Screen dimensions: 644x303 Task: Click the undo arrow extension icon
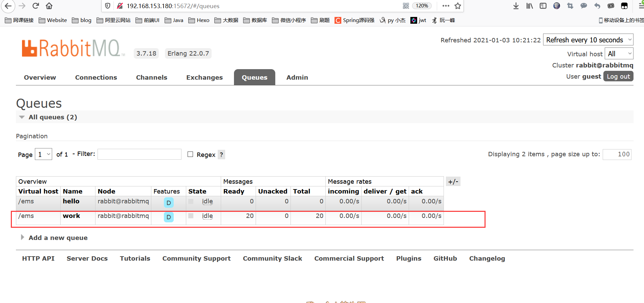[x=597, y=6]
